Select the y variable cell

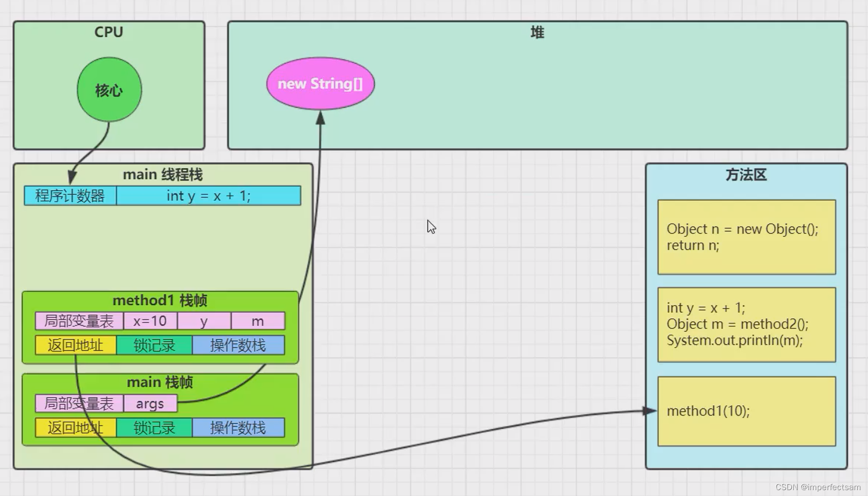click(204, 321)
